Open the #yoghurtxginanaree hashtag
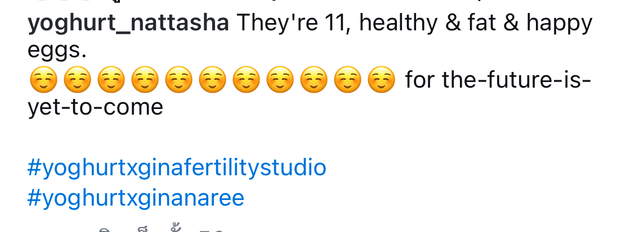The height and width of the screenshot is (232, 644). (x=136, y=198)
